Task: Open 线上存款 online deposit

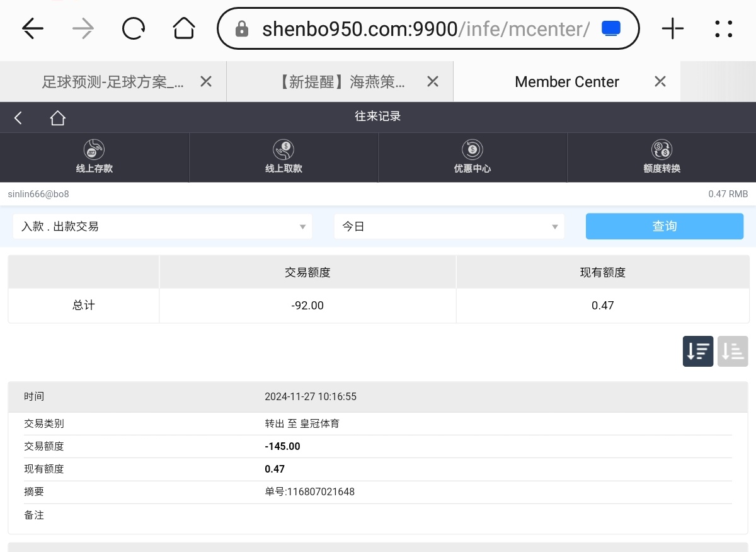Action: tap(94, 157)
